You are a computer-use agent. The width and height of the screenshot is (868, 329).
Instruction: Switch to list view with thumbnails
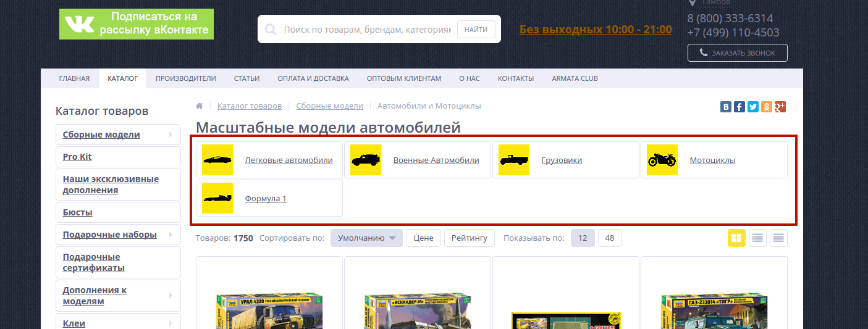(x=757, y=238)
